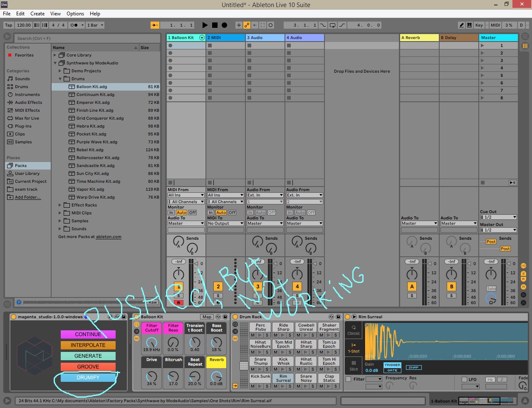The width and height of the screenshot is (532, 408).
Task: Activate Draw Mode pencil
Action: click(462, 25)
